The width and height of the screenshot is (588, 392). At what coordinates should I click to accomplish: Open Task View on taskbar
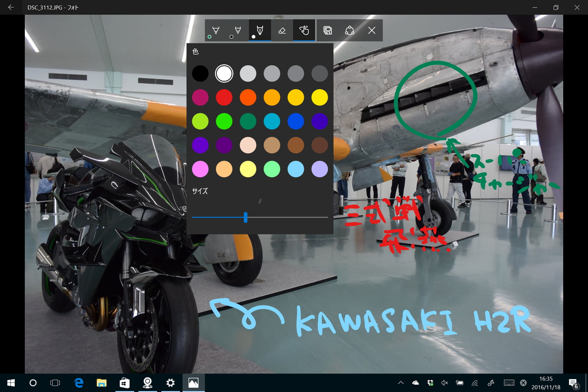pyautogui.click(x=55, y=383)
